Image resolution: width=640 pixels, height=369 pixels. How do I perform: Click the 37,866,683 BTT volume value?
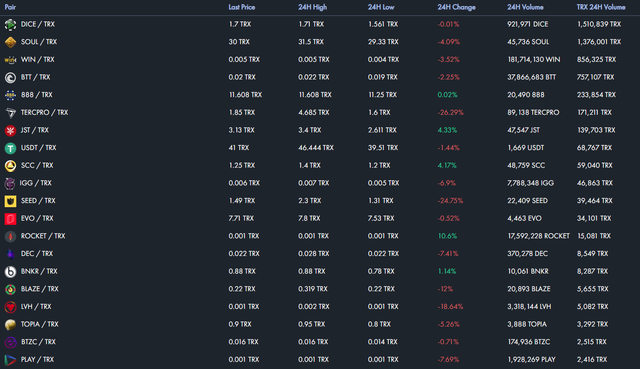pyautogui.click(x=531, y=77)
